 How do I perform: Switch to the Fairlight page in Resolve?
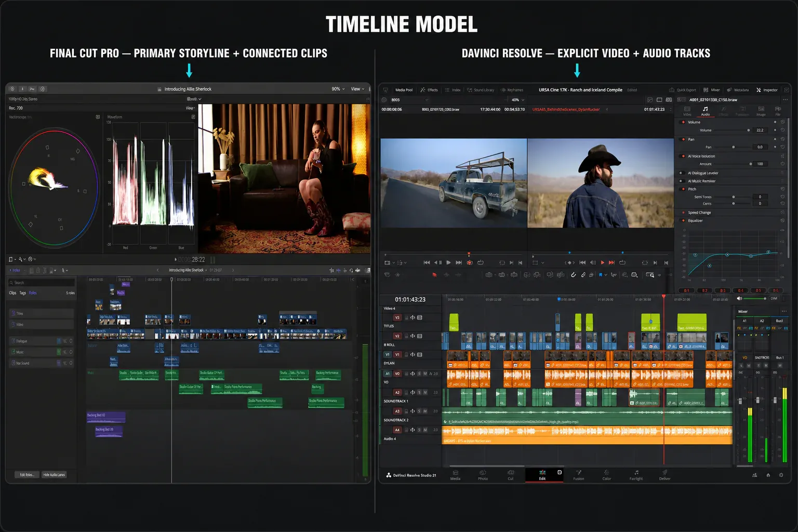pyautogui.click(x=636, y=475)
